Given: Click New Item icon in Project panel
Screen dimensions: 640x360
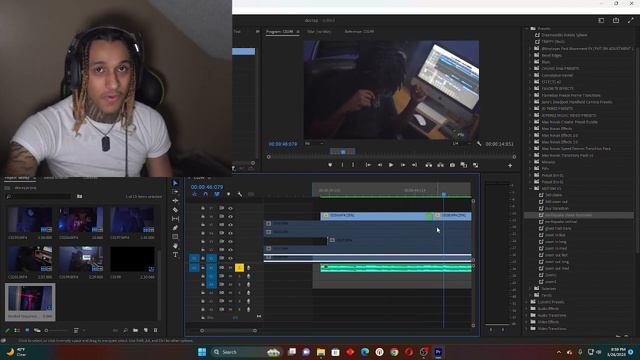Looking at the screenshot, I should coord(146,330).
